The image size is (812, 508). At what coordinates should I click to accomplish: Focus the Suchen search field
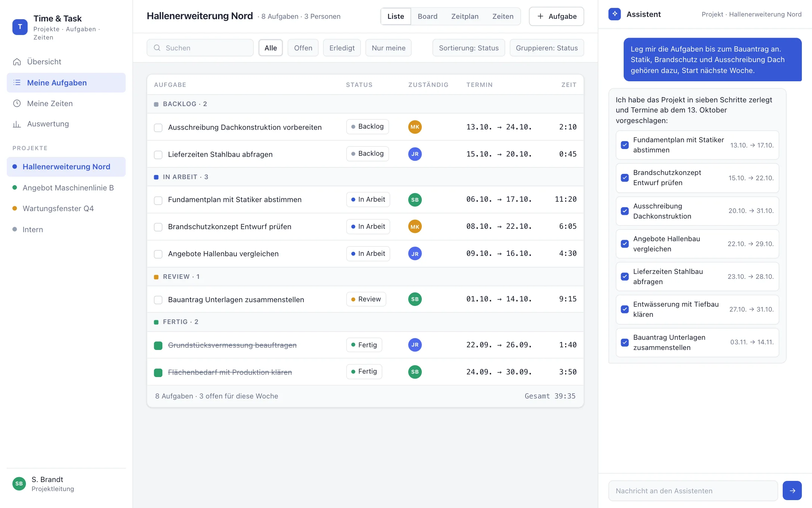(x=200, y=48)
